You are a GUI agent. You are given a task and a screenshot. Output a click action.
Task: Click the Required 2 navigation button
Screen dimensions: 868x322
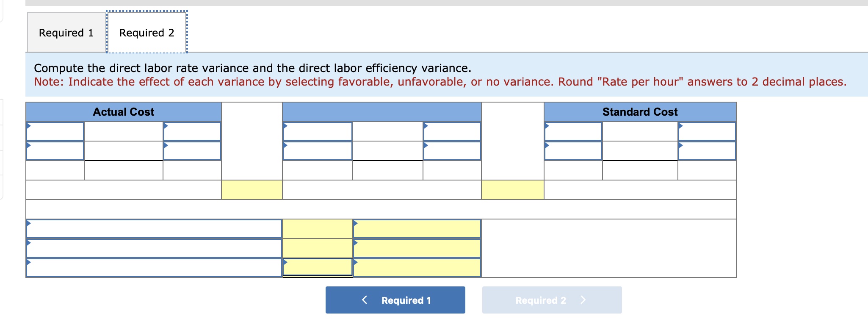pos(552,300)
